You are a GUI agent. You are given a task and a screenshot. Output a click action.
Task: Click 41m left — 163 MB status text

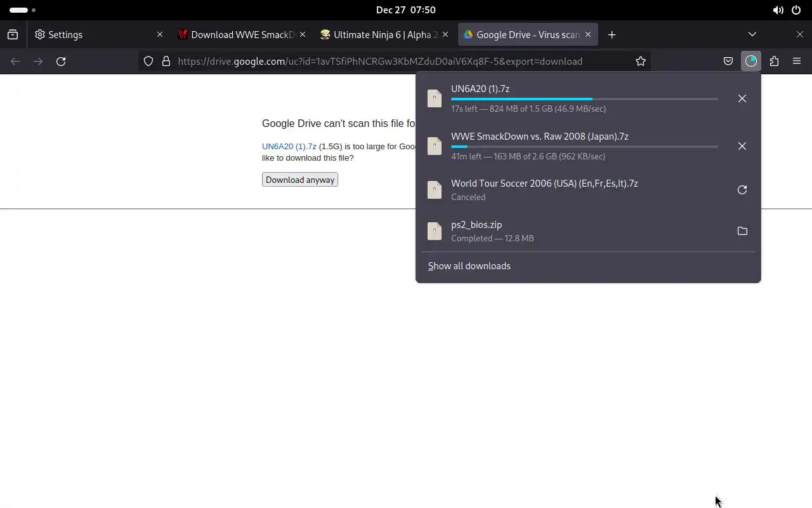coord(528,156)
